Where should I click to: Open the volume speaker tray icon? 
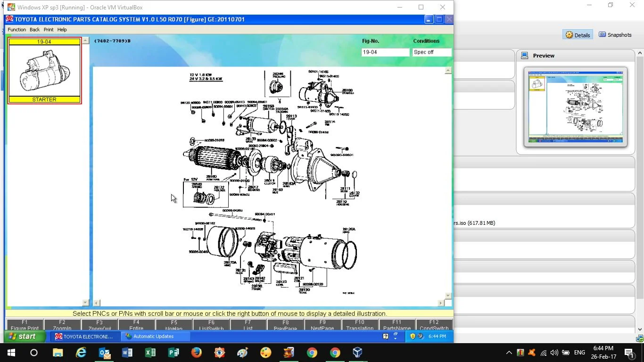pos(554,353)
